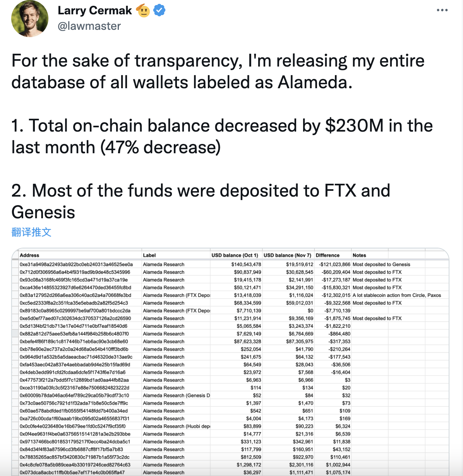
Task: Click the Notes column header
Action: click(x=359, y=255)
